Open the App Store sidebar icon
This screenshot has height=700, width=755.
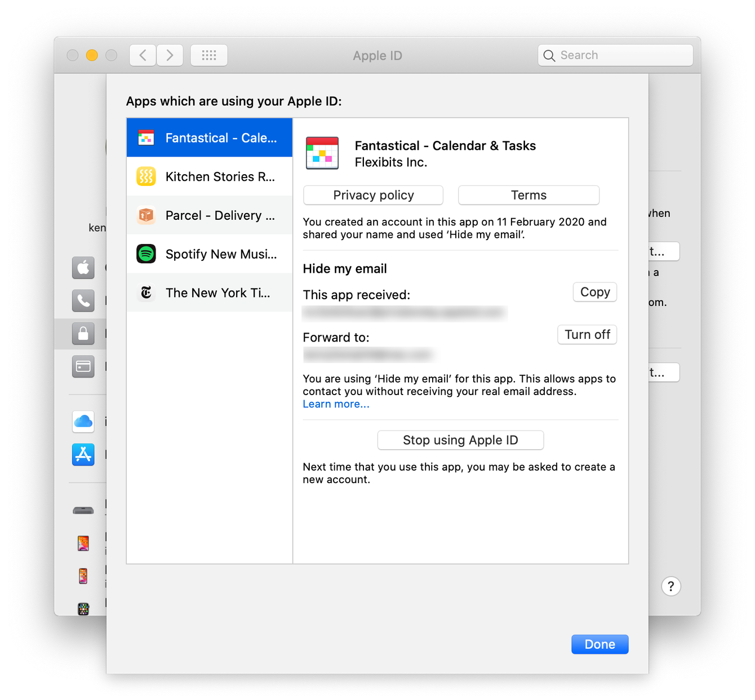coord(83,454)
